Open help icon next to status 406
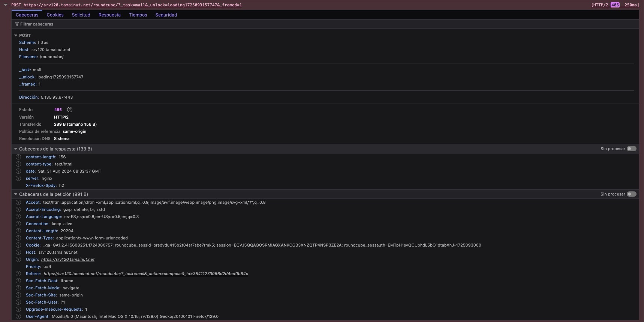644x322 pixels. click(x=69, y=110)
